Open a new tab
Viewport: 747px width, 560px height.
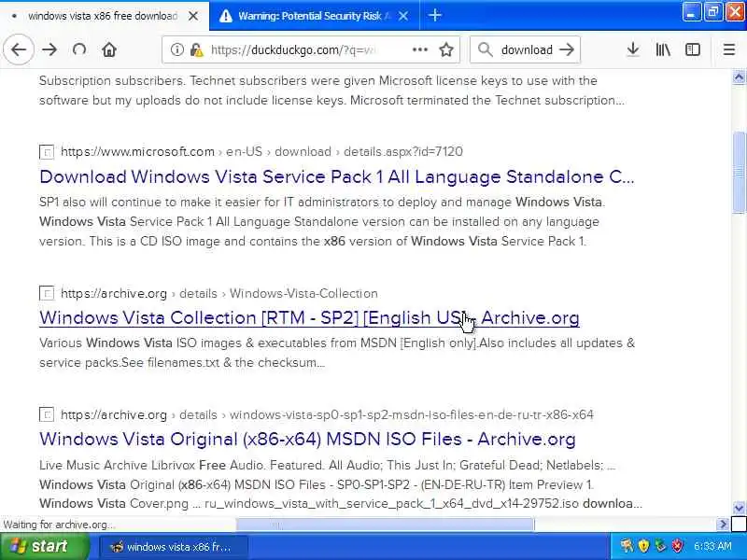(x=434, y=15)
